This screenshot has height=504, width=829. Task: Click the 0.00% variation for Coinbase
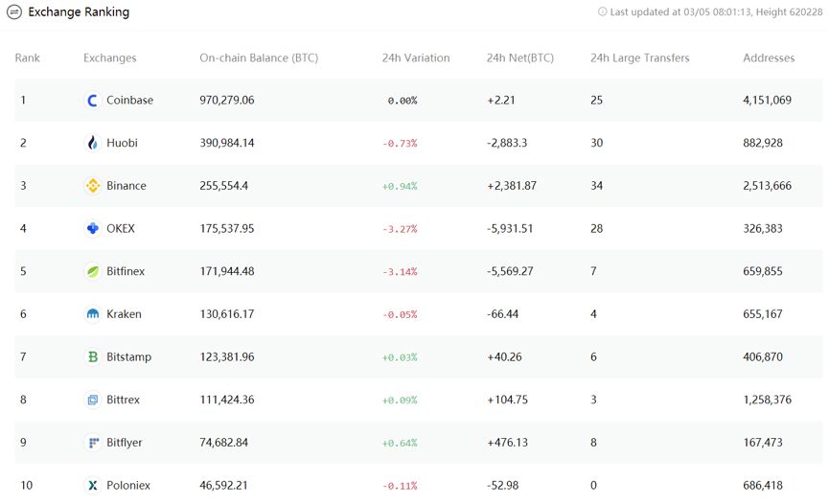tap(403, 101)
